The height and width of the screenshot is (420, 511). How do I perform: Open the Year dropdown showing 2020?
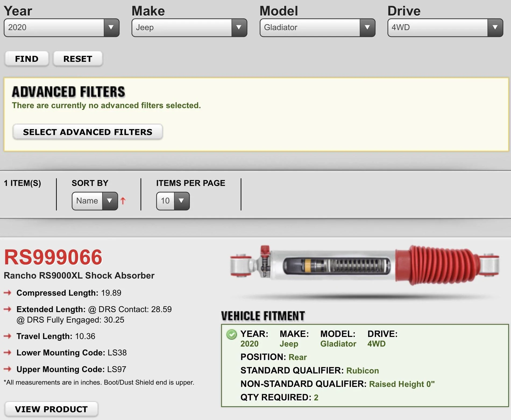coord(62,27)
